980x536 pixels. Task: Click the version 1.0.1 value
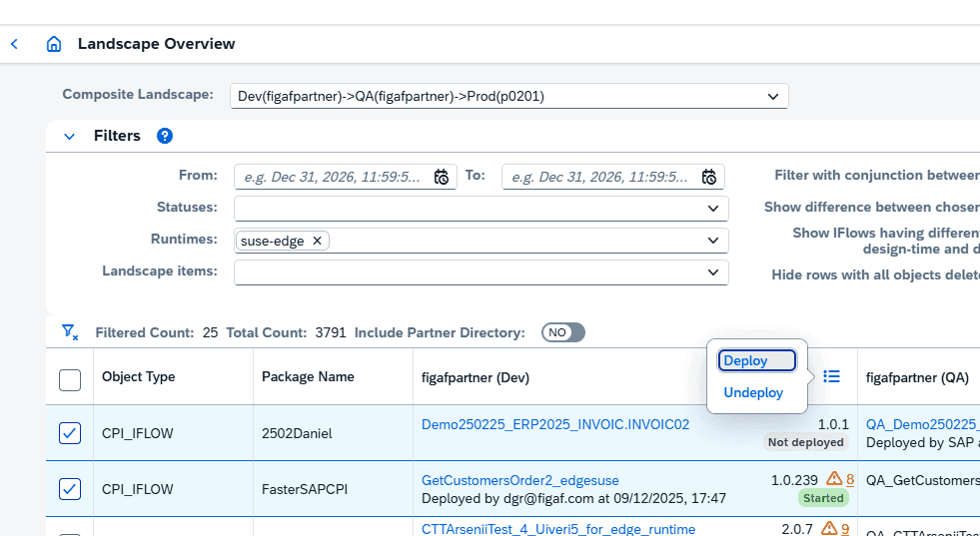(833, 425)
